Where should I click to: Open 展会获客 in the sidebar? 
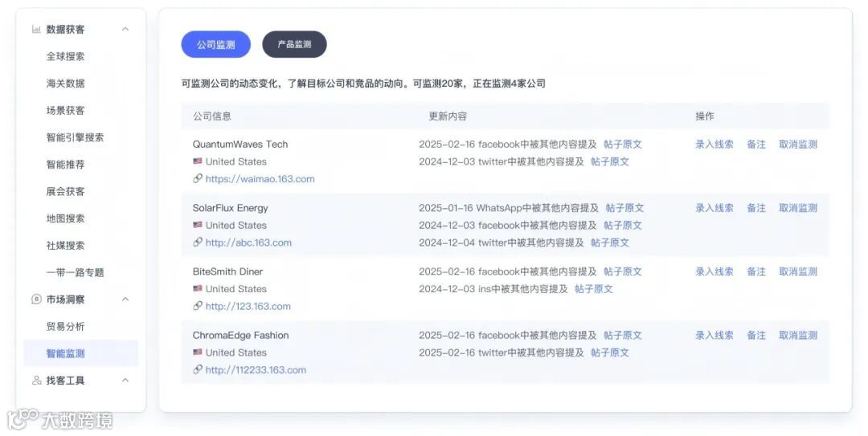click(x=65, y=191)
